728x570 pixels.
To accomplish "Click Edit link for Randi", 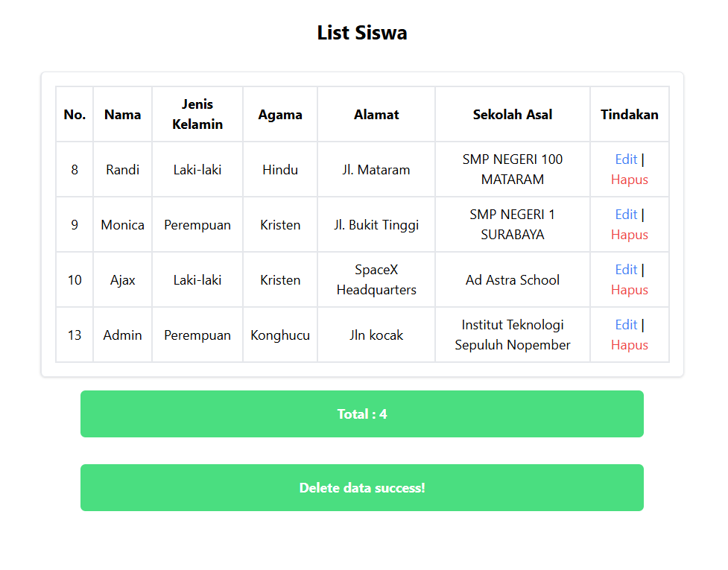I will pyautogui.click(x=626, y=159).
